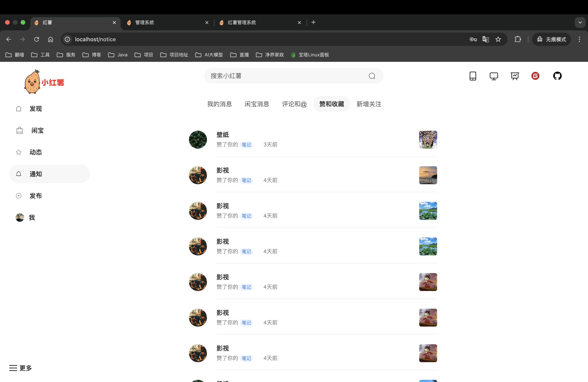Open the mobile phone view icon
Viewport: 588px width, 382px height.
[473, 76]
